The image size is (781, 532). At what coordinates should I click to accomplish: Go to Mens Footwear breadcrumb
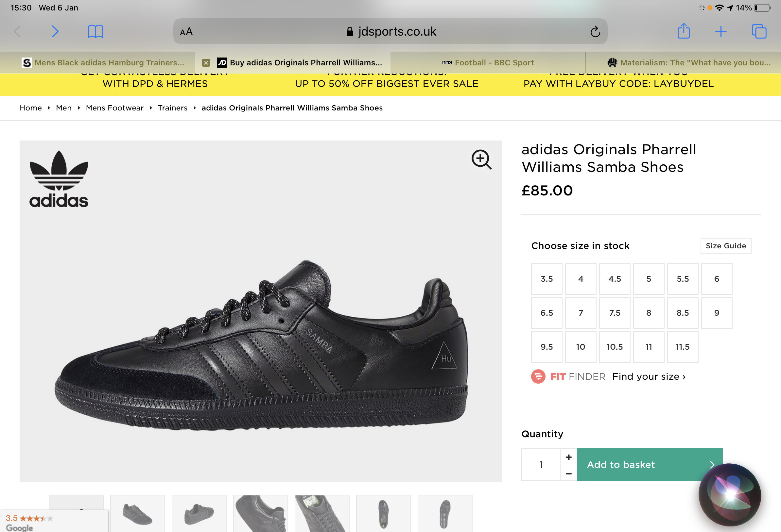(x=114, y=108)
